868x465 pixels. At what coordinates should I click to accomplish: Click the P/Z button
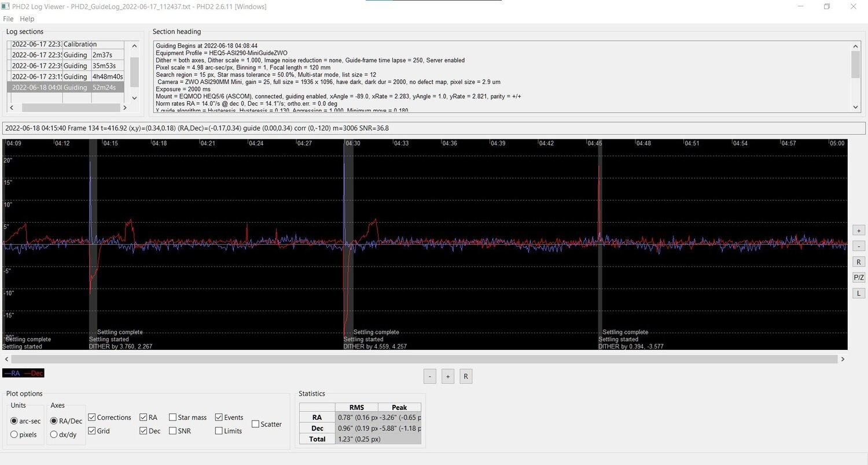[x=859, y=278]
